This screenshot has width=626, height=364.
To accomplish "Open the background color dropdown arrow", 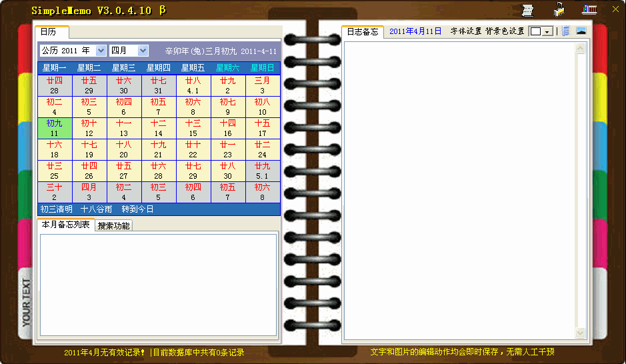I will (x=547, y=31).
